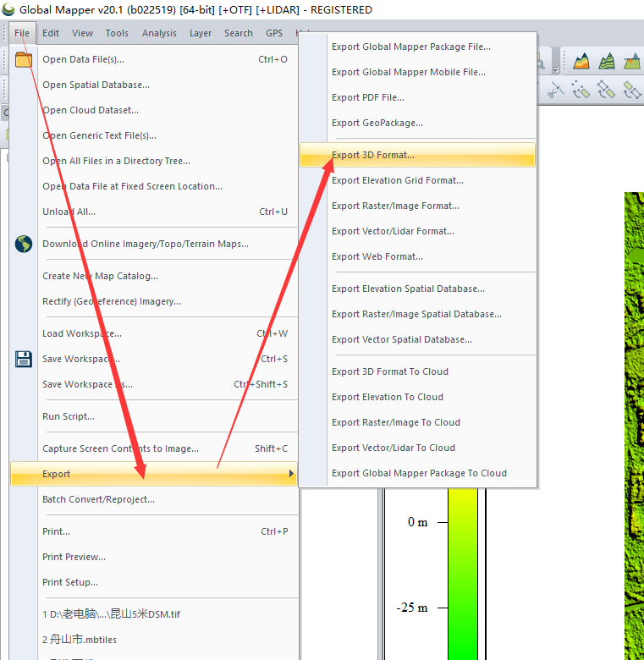Open the Search menu
The width and height of the screenshot is (644, 660).
pyautogui.click(x=239, y=33)
